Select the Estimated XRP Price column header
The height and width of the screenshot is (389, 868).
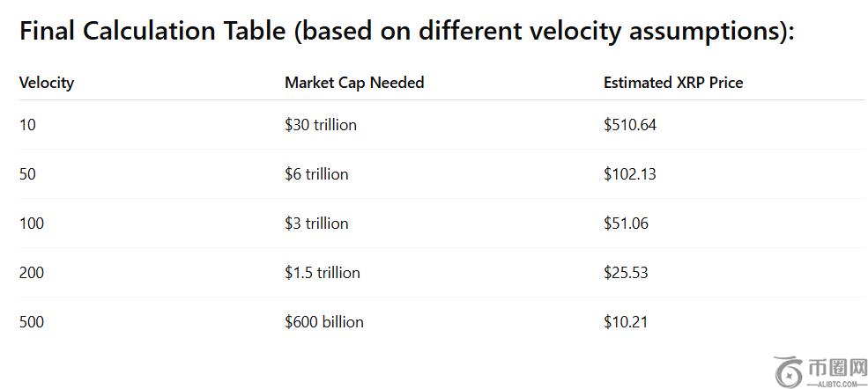click(673, 83)
